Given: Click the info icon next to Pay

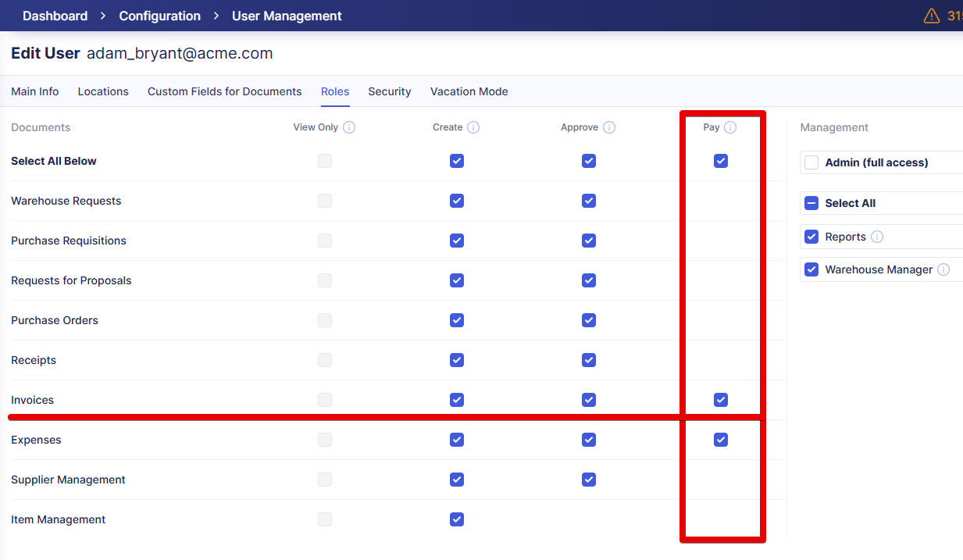Looking at the screenshot, I should pos(730,127).
